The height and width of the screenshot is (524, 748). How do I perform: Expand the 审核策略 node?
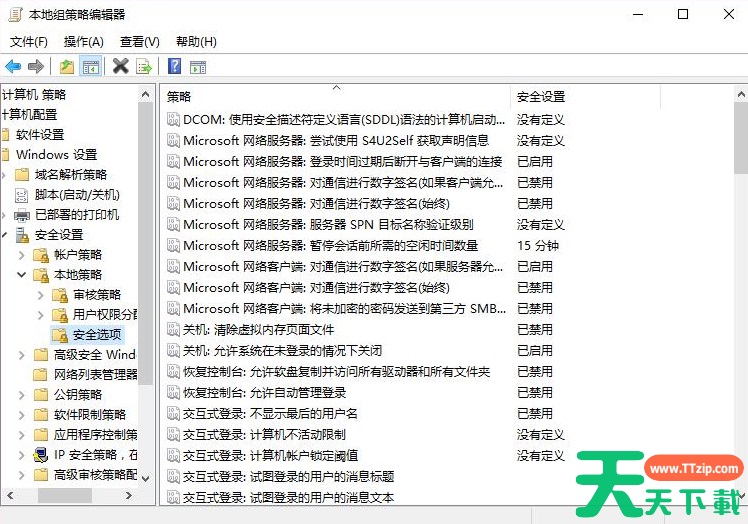41,295
